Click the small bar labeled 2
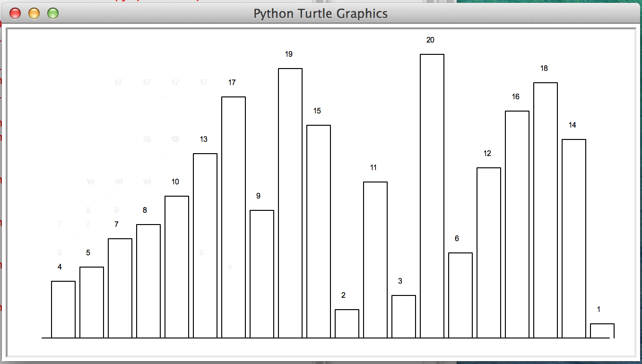The height and width of the screenshot is (364, 642). click(347, 324)
